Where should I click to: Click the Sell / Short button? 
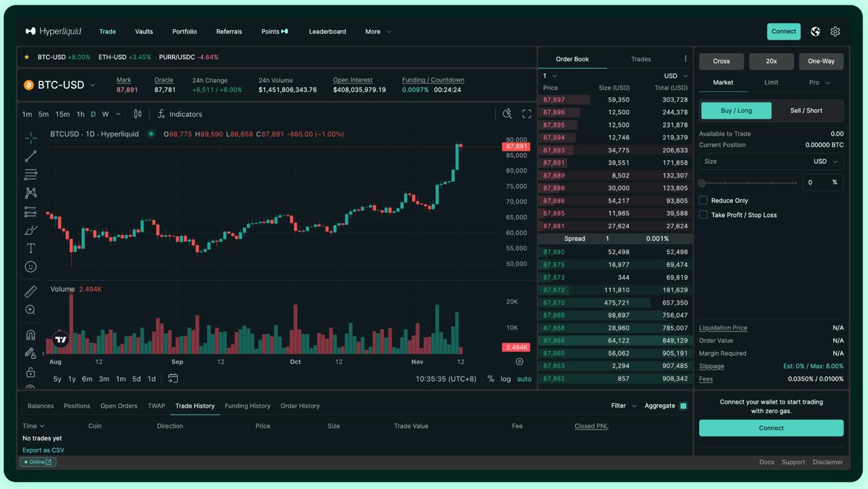click(x=806, y=111)
